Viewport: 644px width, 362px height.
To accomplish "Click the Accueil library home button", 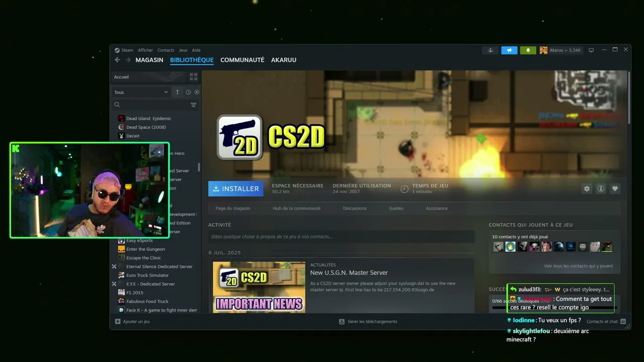I will [x=149, y=77].
